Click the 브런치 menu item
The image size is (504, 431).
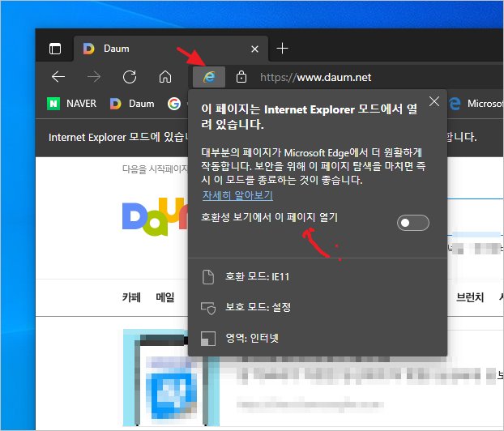(470, 297)
